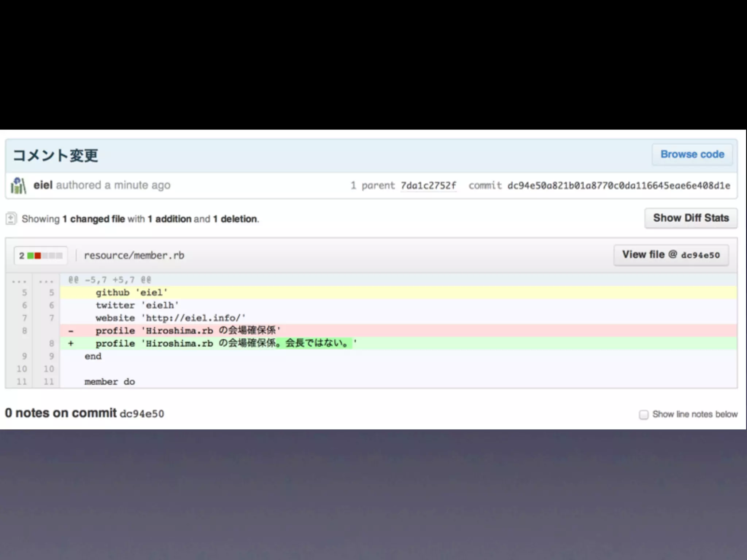Image resolution: width=747 pixels, height=560 pixels.
Task: Expand hidden lines via left ellipsis
Action: [19, 281]
